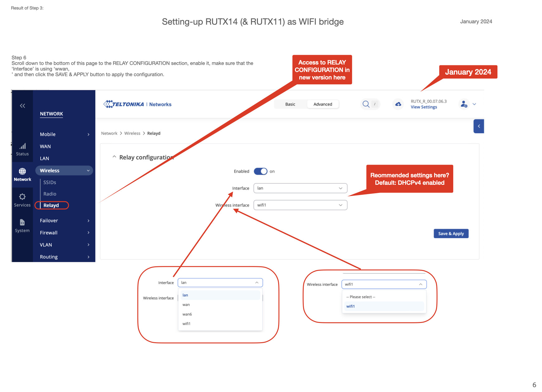
Task: Expand the user menu chevron
Action: pyautogui.click(x=474, y=104)
